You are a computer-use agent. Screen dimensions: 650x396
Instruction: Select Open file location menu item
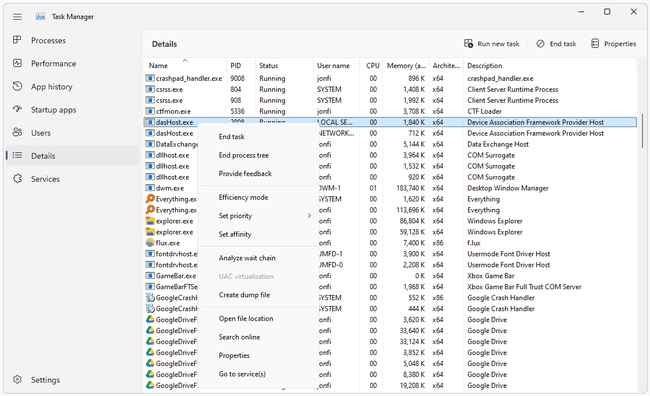coord(259,318)
